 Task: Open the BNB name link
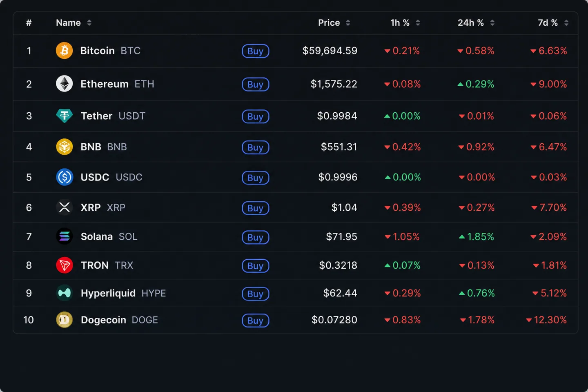point(104,147)
